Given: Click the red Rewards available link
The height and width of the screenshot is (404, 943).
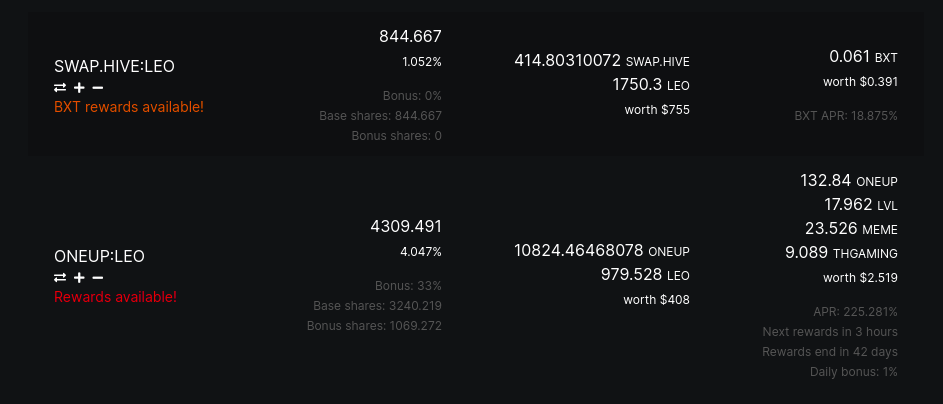Looking at the screenshot, I should coord(115,297).
